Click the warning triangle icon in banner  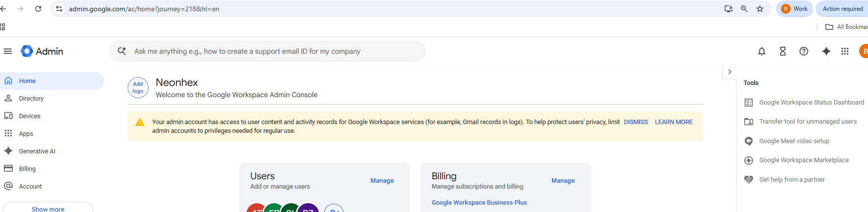pyautogui.click(x=140, y=122)
